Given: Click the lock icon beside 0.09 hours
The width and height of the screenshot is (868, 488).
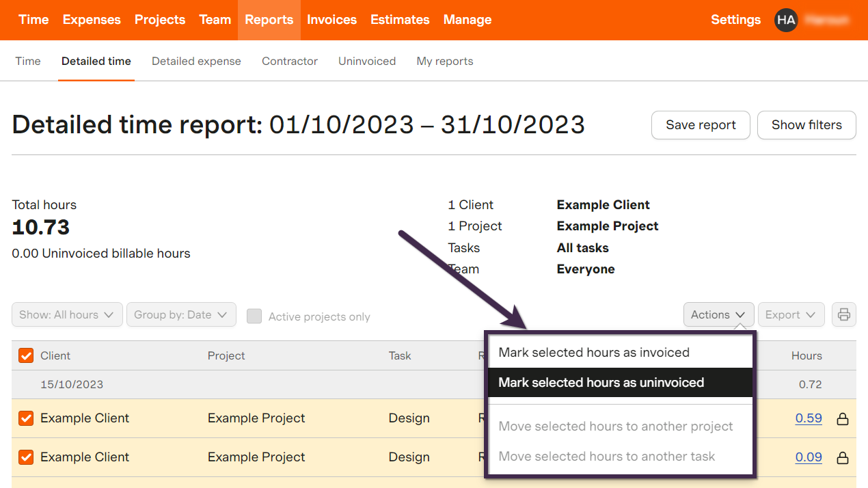Looking at the screenshot, I should (843, 457).
